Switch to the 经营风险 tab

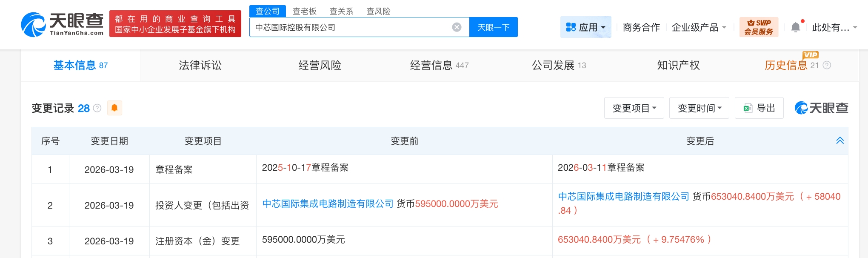click(x=320, y=65)
